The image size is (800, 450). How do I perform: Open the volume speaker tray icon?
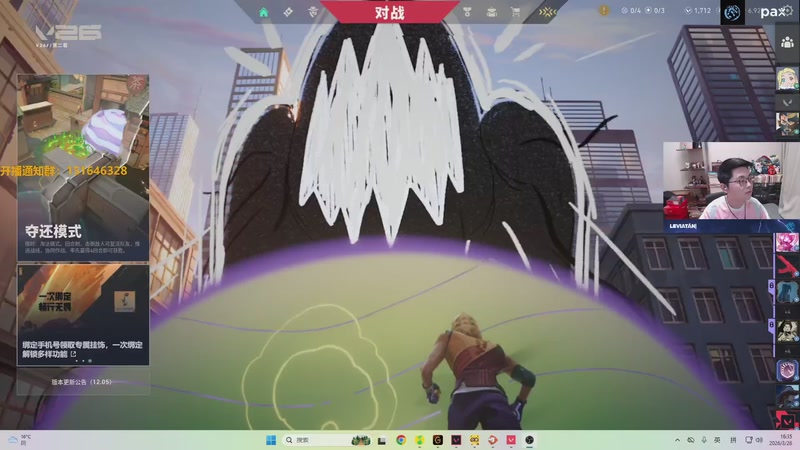(x=759, y=440)
